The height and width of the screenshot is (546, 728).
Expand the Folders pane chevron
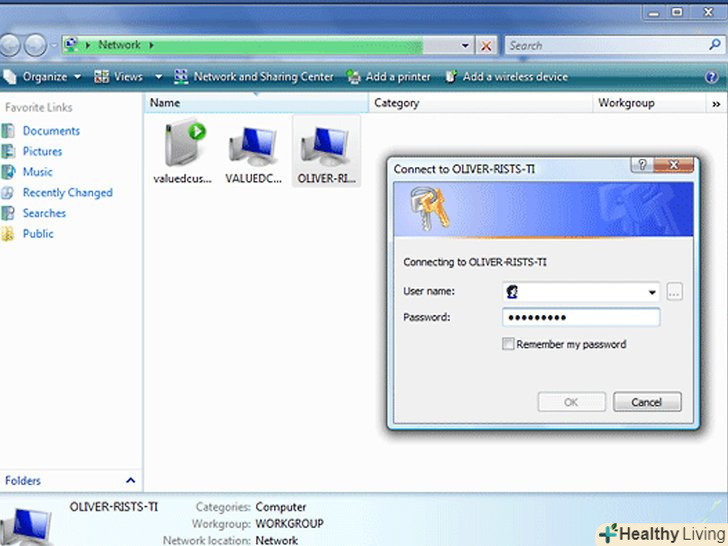[130, 481]
